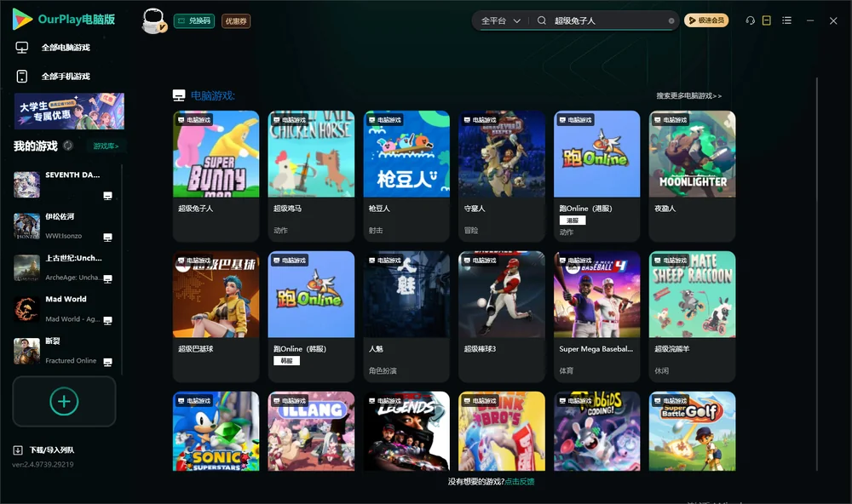Select the 枪豆人 game card
852x504 pixels.
click(x=406, y=176)
